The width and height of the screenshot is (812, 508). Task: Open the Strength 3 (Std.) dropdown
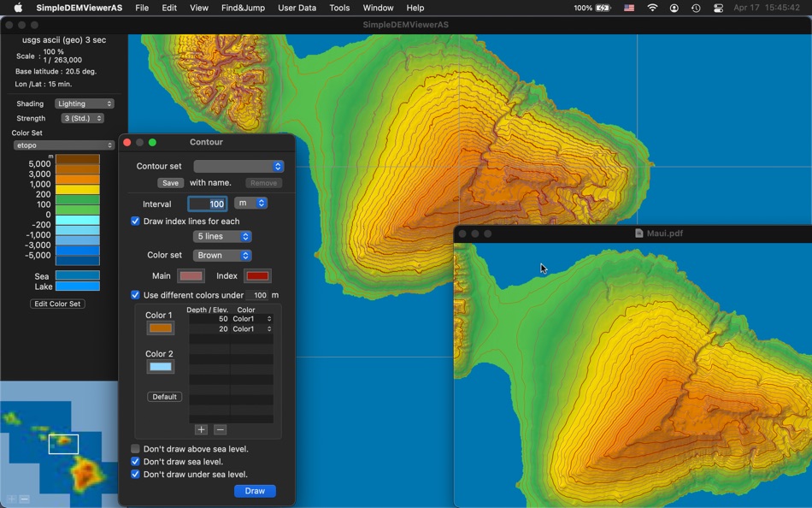(82, 118)
